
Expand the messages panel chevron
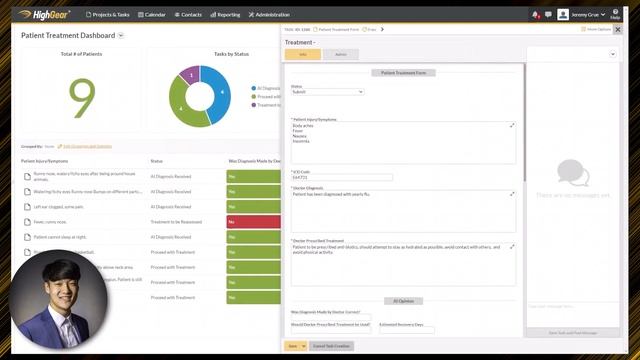click(x=613, y=54)
